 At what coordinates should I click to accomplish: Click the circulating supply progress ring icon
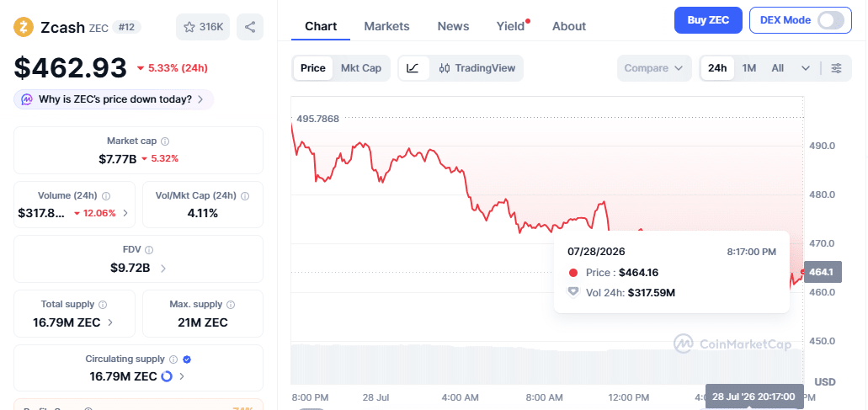pyautogui.click(x=167, y=376)
